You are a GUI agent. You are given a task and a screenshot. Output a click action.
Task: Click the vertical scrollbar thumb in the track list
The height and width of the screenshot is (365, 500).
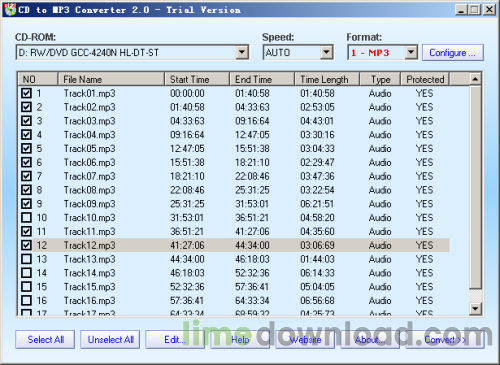click(475, 187)
